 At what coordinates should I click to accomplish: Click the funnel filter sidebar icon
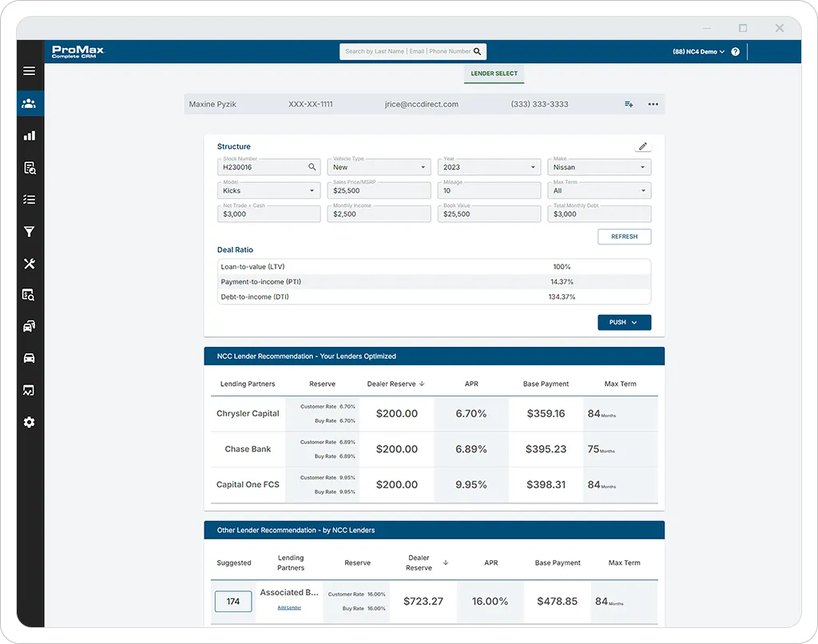click(30, 232)
